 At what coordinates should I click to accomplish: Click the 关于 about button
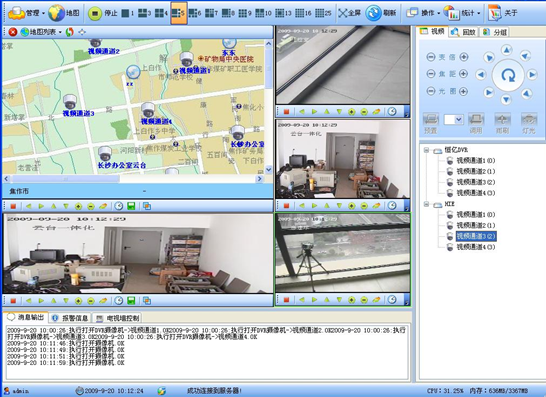click(x=503, y=13)
